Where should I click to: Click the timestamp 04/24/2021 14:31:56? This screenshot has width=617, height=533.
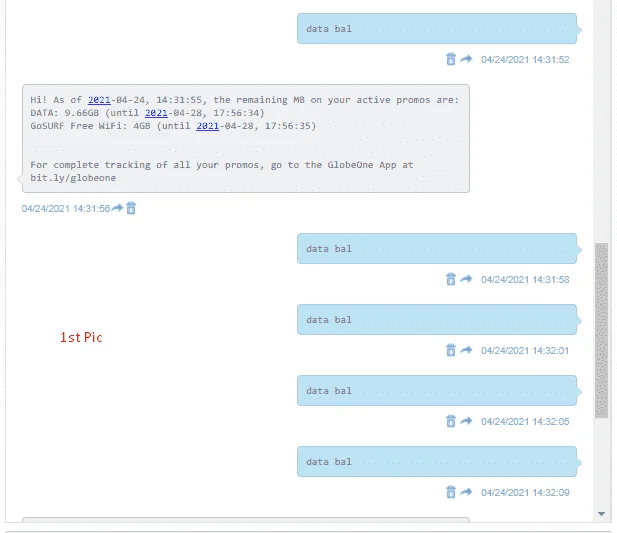coord(66,208)
